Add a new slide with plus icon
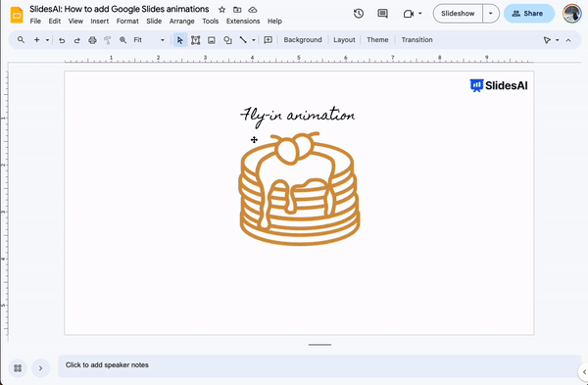This screenshot has height=385, width=588. [x=37, y=40]
